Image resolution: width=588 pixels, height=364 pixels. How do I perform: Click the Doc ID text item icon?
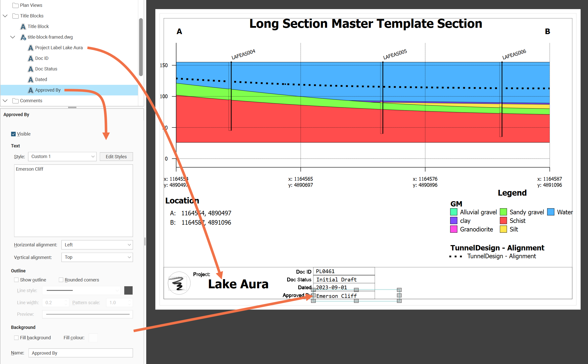click(x=31, y=58)
